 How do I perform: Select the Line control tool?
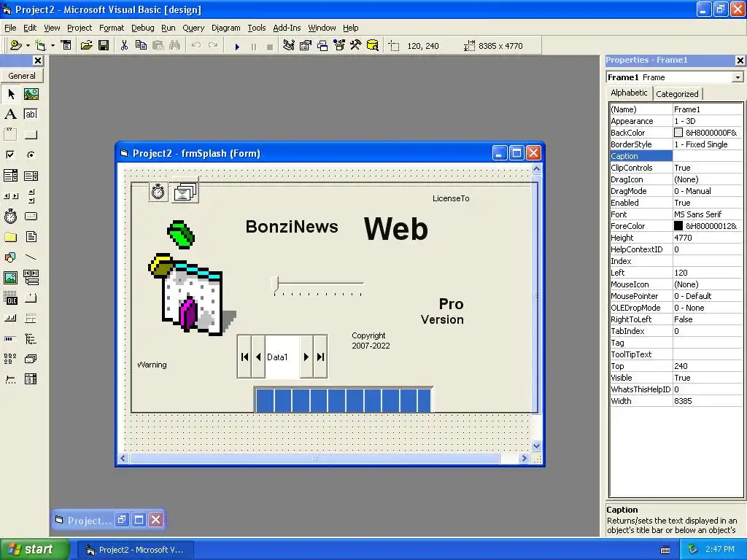31,257
